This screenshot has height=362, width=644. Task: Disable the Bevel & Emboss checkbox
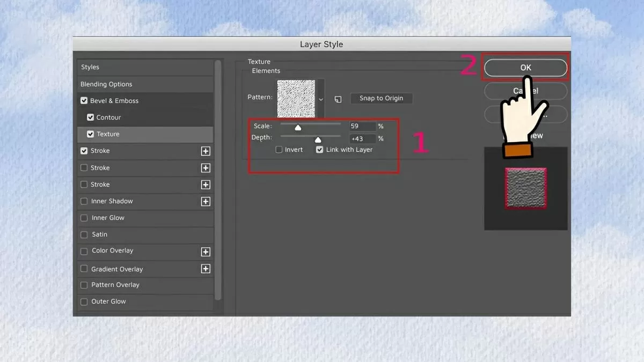pos(84,101)
